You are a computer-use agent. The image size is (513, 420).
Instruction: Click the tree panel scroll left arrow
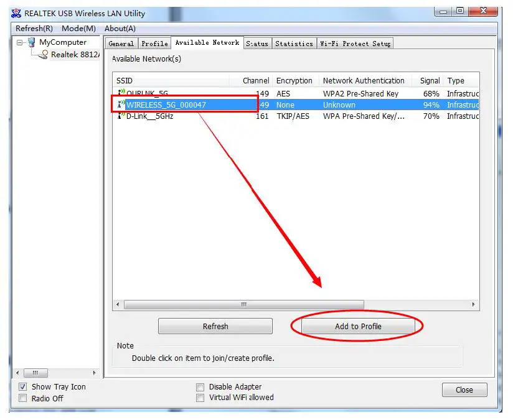17,373
